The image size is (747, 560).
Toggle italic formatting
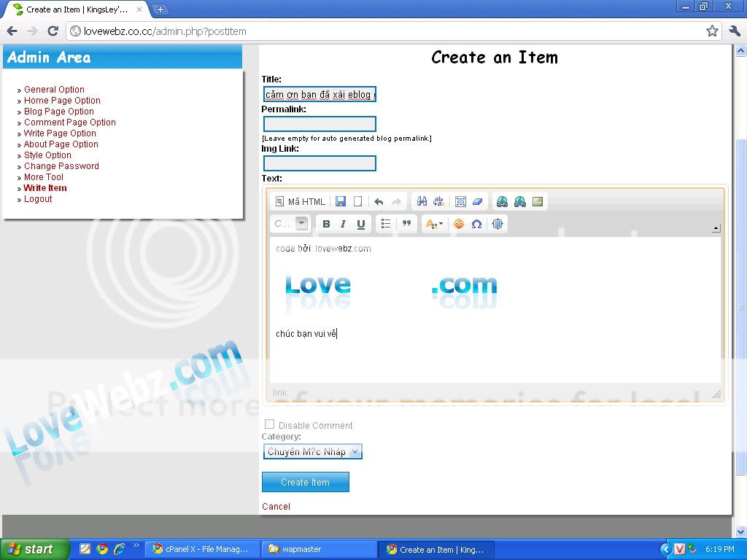point(344,224)
